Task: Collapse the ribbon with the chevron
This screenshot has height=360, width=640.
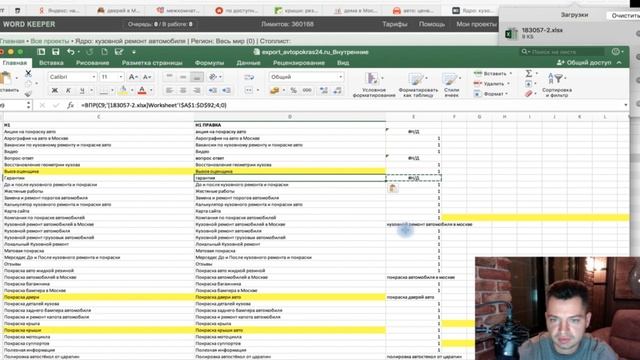Action: pyautogui.click(x=619, y=62)
